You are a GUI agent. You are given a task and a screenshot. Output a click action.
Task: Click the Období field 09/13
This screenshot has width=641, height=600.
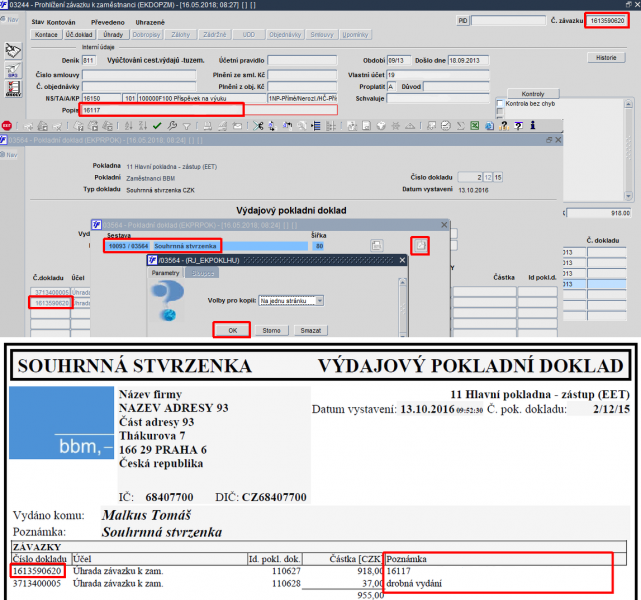(399, 60)
